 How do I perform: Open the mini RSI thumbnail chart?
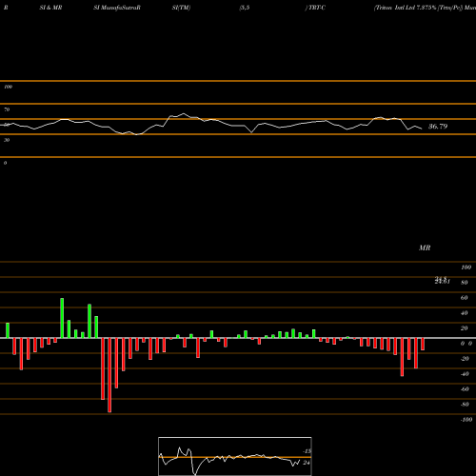click(235, 456)
